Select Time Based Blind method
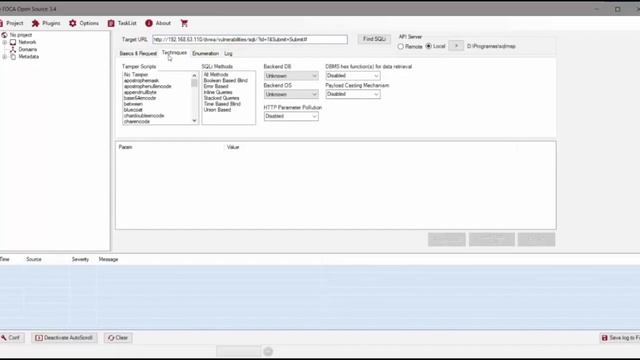Viewport: 640px width, 360px height. [x=222, y=104]
